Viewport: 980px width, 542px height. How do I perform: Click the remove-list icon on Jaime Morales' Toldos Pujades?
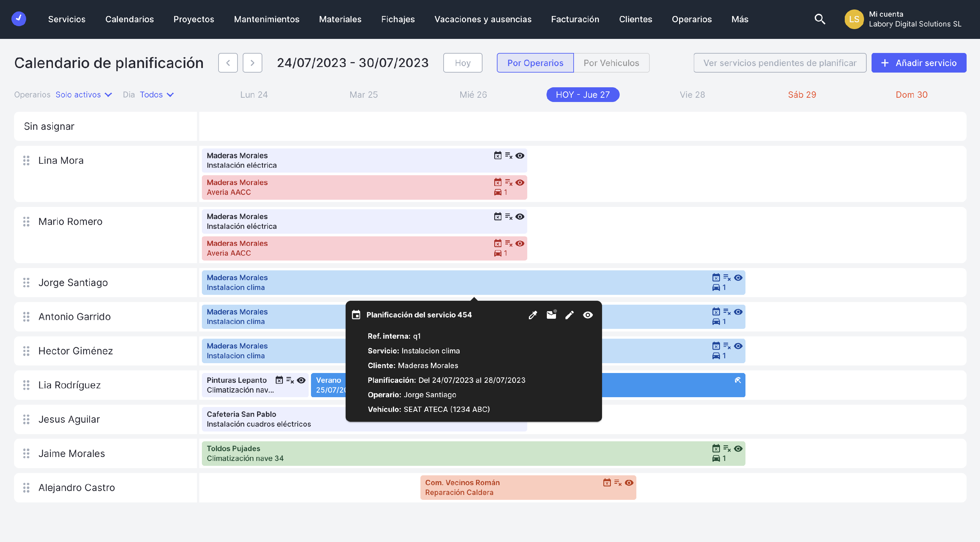[727, 449]
